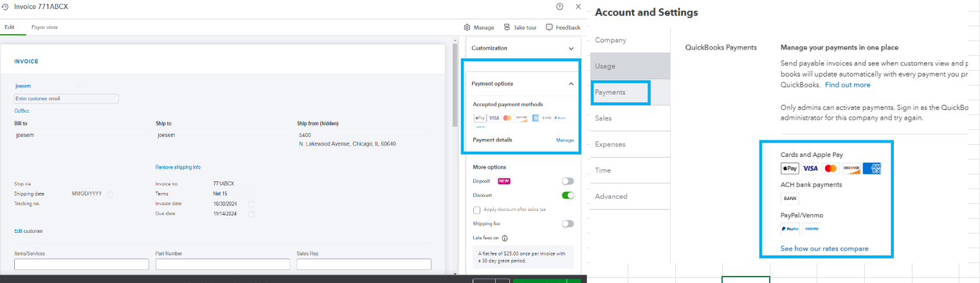
Task: Open the Net 15 terms dropdown
Action: tap(250, 194)
